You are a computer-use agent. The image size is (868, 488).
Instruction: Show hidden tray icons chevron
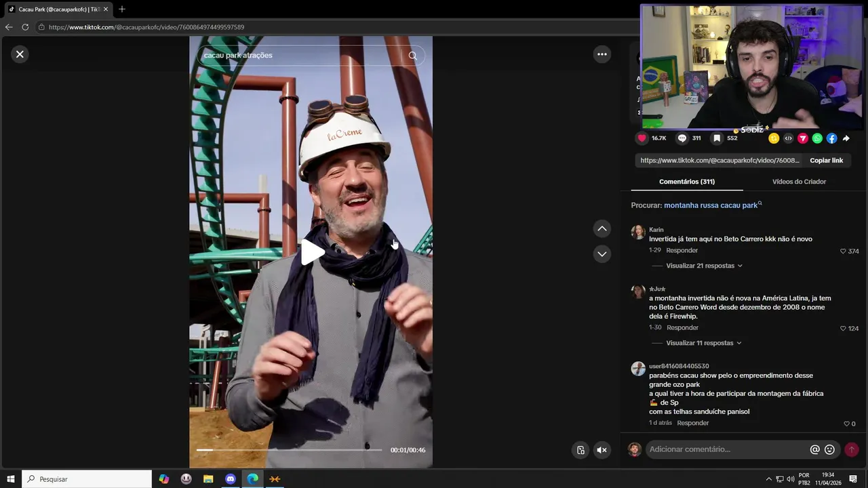[x=768, y=479]
